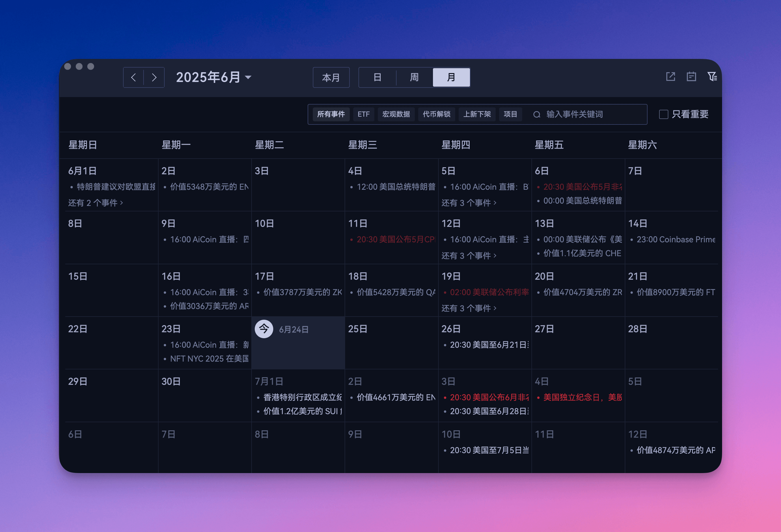
Task: Filter events by 上新下架
Action: click(477, 114)
